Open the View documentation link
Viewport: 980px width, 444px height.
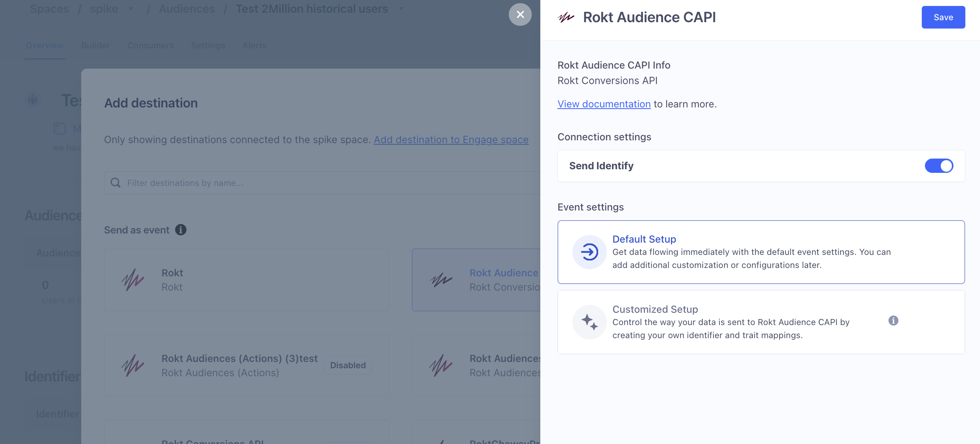604,104
